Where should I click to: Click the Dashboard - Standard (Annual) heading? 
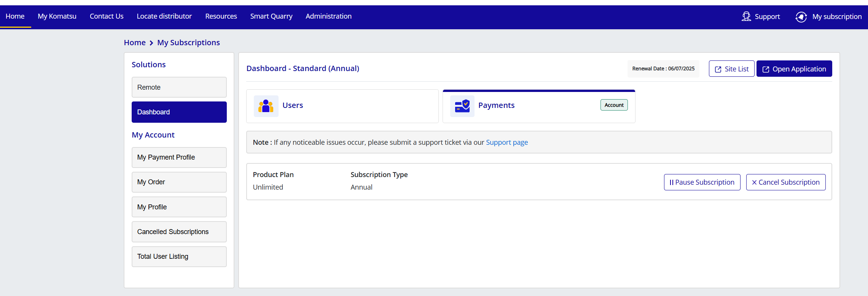tap(303, 68)
